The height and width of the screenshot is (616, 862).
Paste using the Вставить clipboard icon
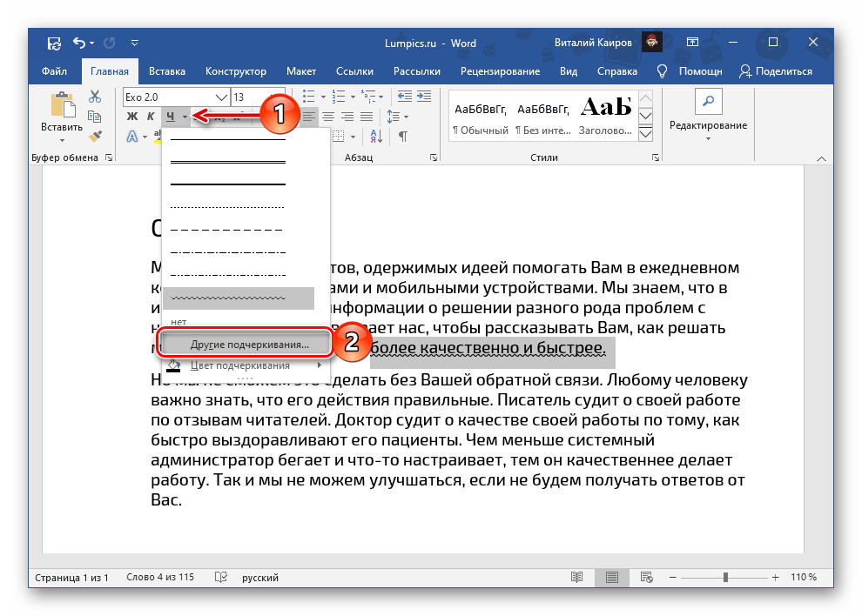pos(63,105)
